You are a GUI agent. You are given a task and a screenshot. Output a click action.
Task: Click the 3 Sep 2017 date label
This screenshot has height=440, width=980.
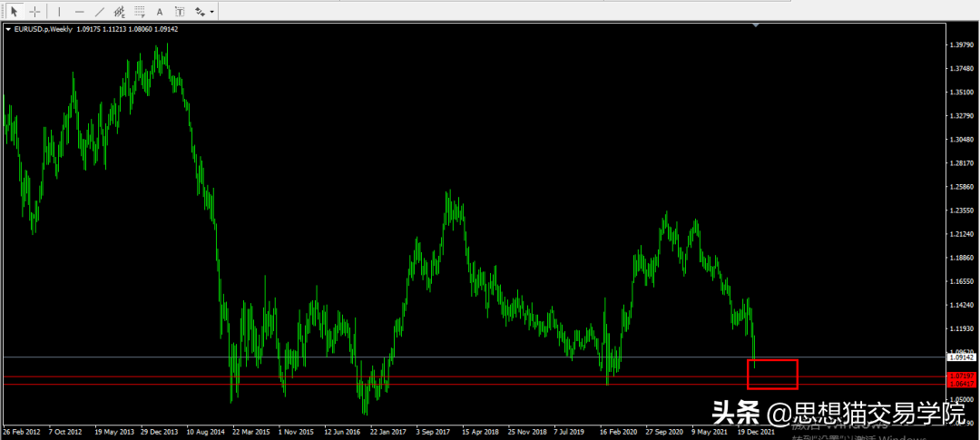(x=433, y=432)
